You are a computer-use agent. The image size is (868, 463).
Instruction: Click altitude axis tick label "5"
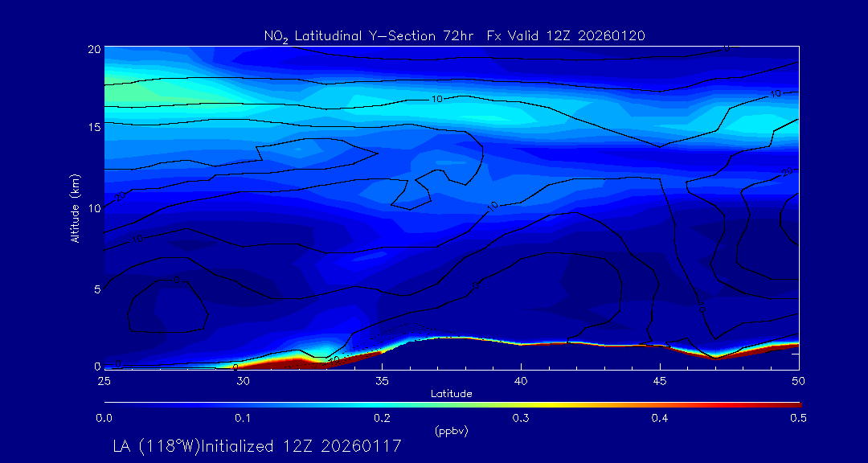[x=97, y=289]
